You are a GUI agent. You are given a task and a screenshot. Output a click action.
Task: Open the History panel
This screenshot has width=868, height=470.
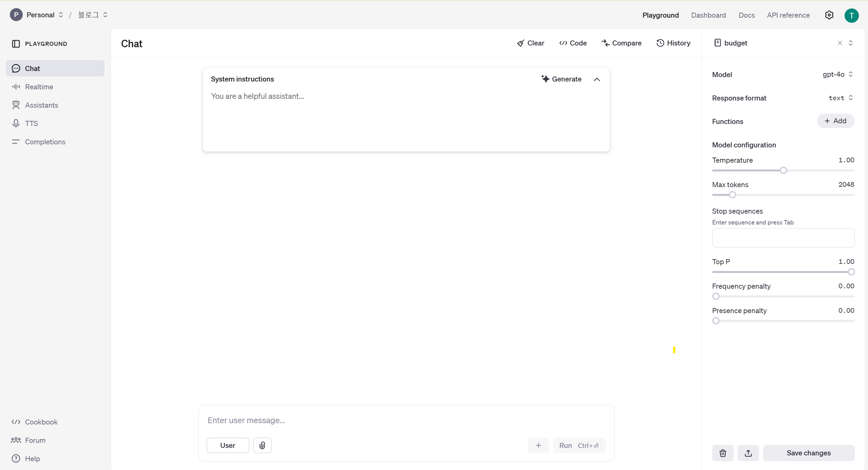(673, 43)
